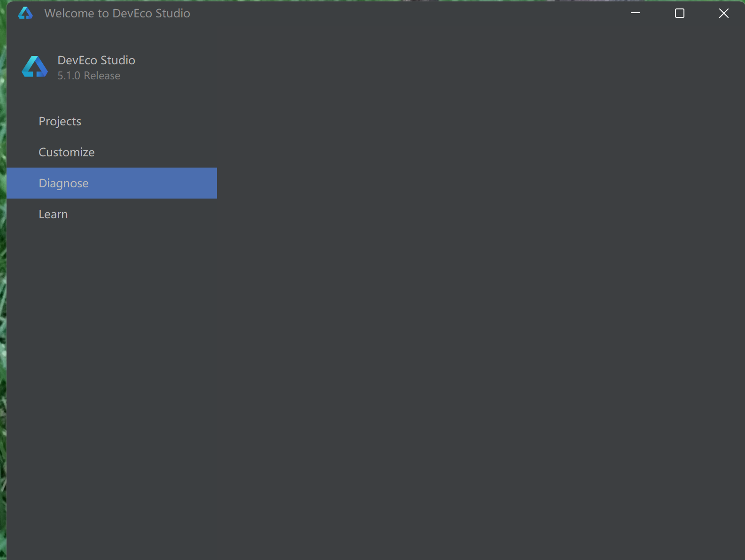
Task: Click the Welcome to DevEco Studio window title
Action: pyautogui.click(x=117, y=13)
